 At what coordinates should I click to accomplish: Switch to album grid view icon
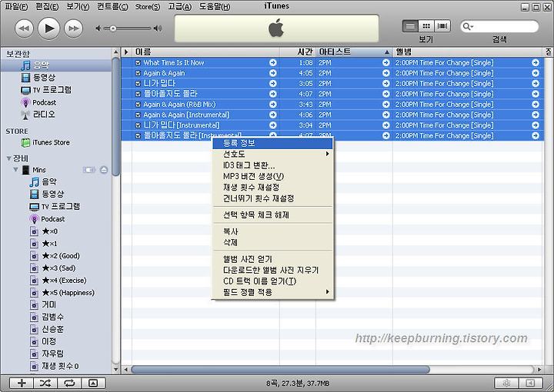(426, 26)
